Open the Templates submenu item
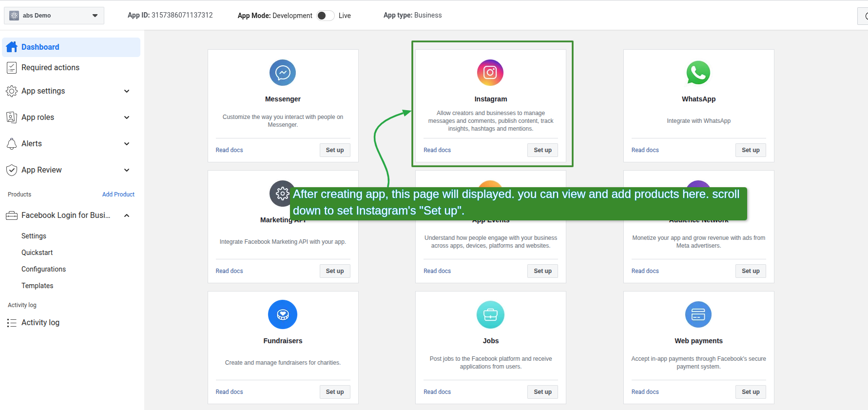868x410 pixels. tap(37, 286)
